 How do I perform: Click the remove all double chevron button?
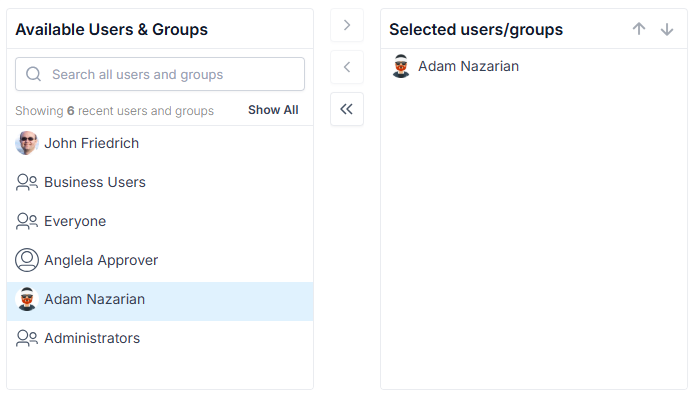[347, 109]
